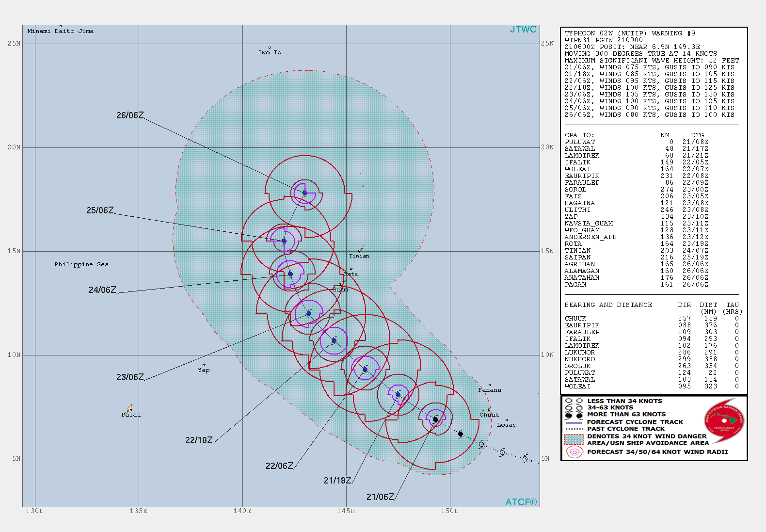This screenshot has height=532, width=766.
Task: Click the Philippine Sea label
Action: point(81,264)
